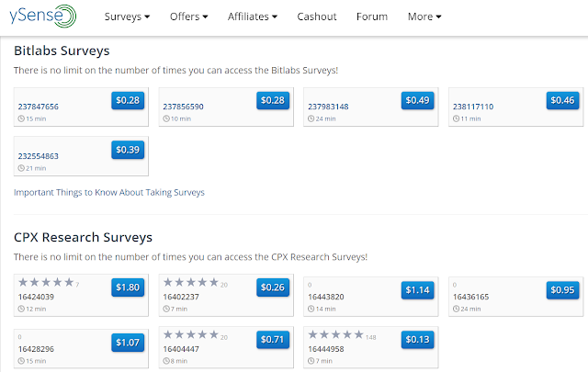Viewport: 588px width, 372px height.
Task: Click the clock icon beside 14 min
Action: click(311, 309)
